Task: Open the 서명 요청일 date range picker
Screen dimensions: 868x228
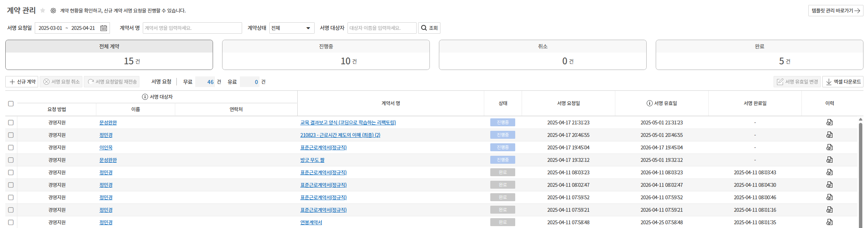Action: tap(68, 28)
